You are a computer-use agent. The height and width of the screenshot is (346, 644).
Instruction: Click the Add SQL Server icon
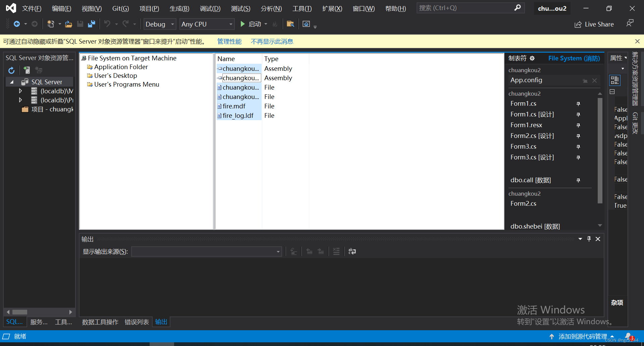click(26, 70)
